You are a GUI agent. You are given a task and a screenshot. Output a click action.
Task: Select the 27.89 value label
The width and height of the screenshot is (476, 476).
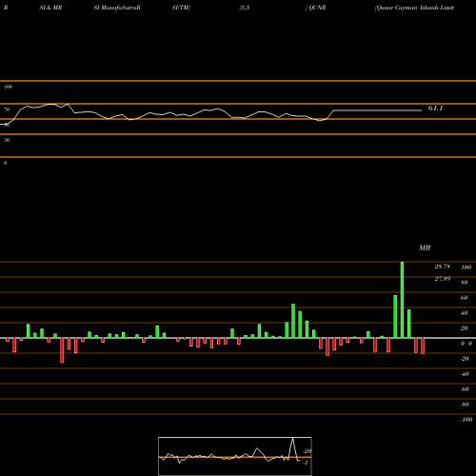pos(443,279)
